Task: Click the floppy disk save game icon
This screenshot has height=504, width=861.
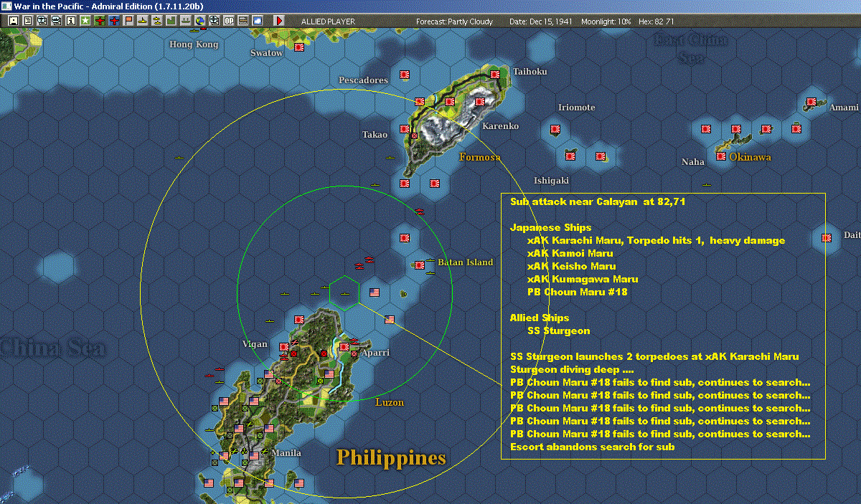Action: tap(13, 21)
